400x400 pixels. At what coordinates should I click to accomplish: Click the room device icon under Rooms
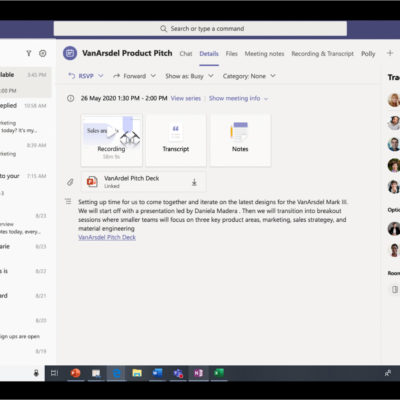(395, 289)
